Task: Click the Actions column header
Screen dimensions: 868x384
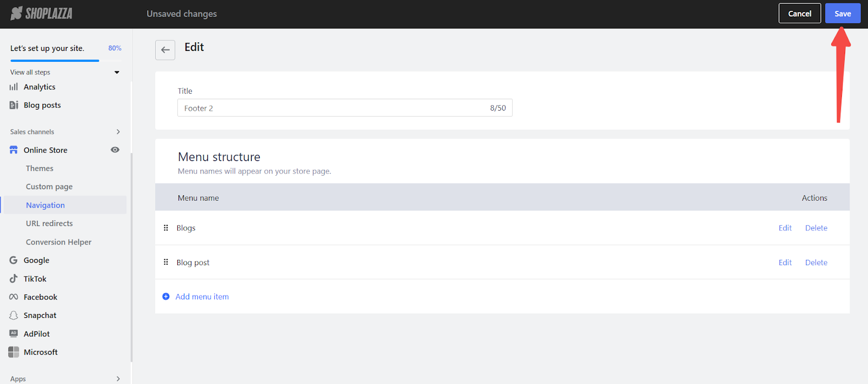Action: tap(814, 198)
